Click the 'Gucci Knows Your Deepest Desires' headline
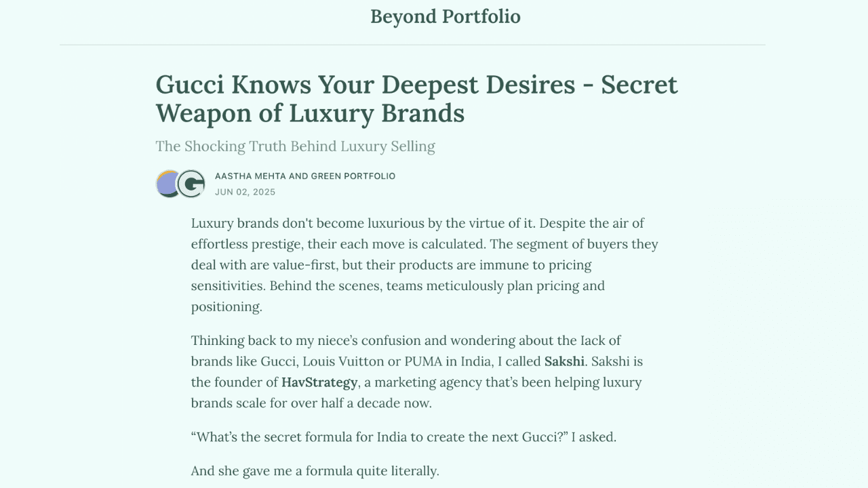This screenshot has height=488, width=868. point(416,98)
